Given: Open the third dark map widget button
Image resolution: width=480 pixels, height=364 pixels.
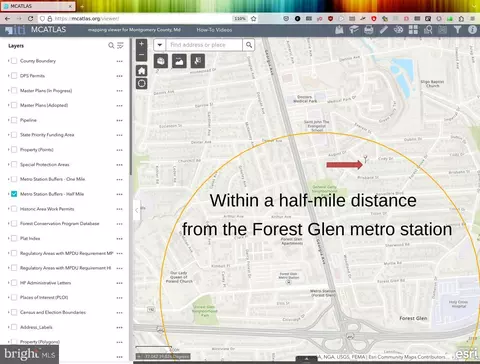Looking at the screenshot, I should point(197,61).
